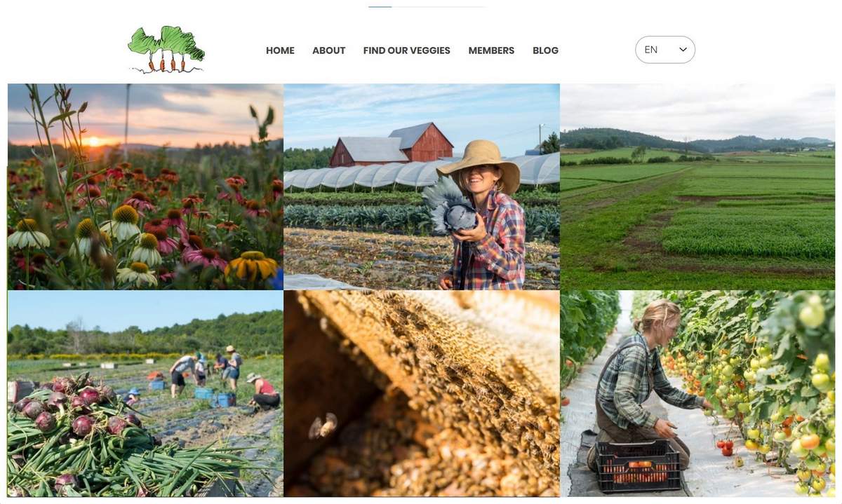
Task: Open the red onion harvest photo
Action: 145,393
